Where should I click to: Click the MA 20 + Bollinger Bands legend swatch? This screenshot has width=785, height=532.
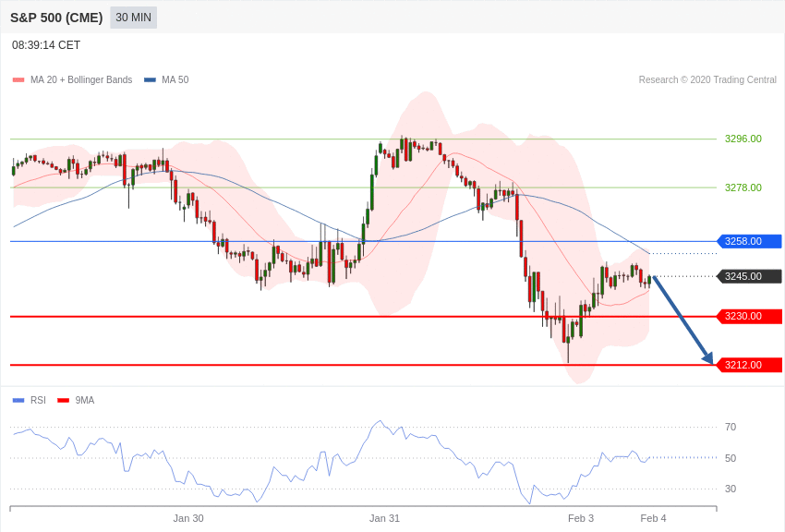tap(18, 80)
